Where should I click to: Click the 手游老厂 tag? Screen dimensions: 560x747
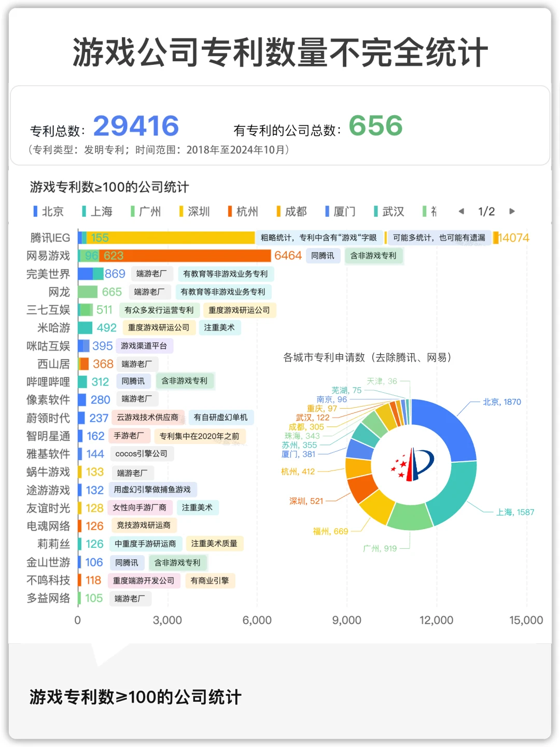tap(129, 436)
